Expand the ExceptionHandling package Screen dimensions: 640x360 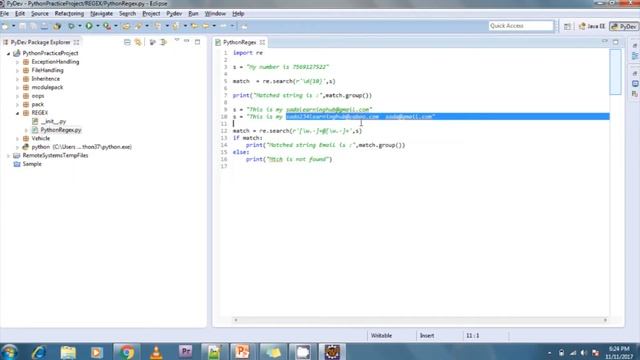(x=17, y=62)
